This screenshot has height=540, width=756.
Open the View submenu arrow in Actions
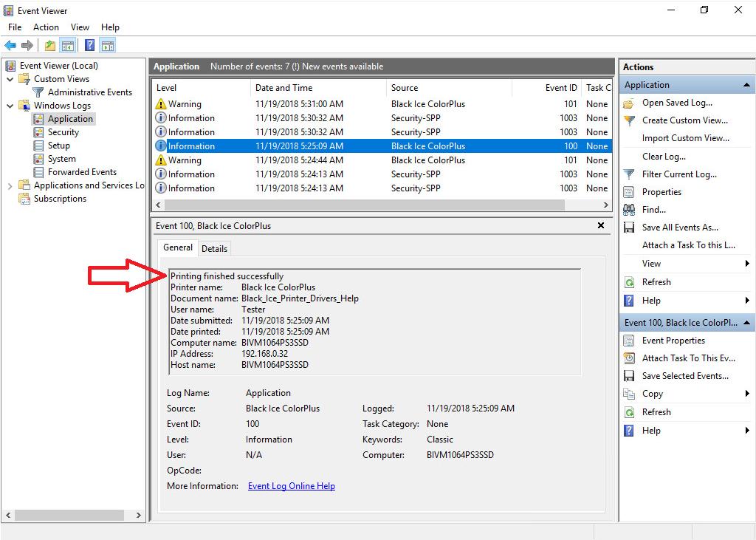pos(747,264)
